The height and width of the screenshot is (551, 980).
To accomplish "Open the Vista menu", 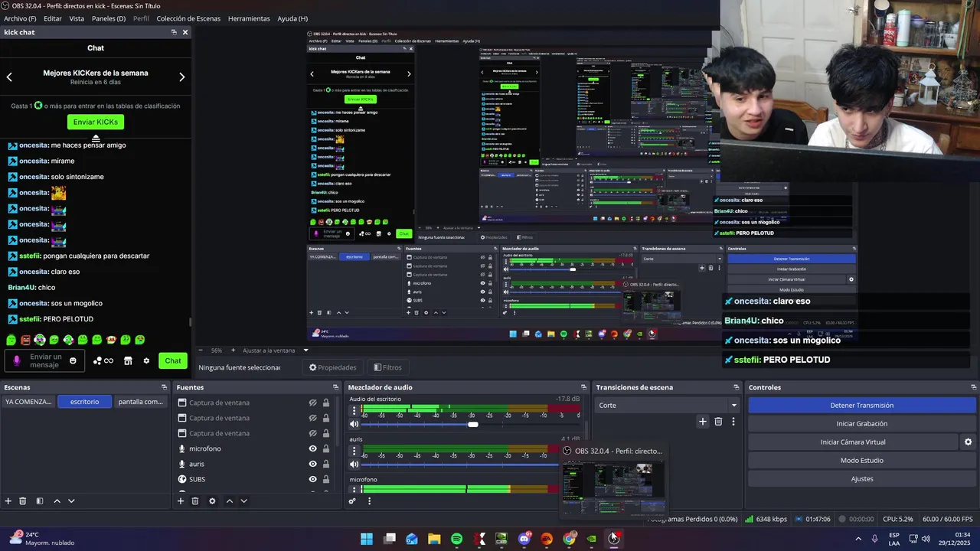I will (77, 18).
